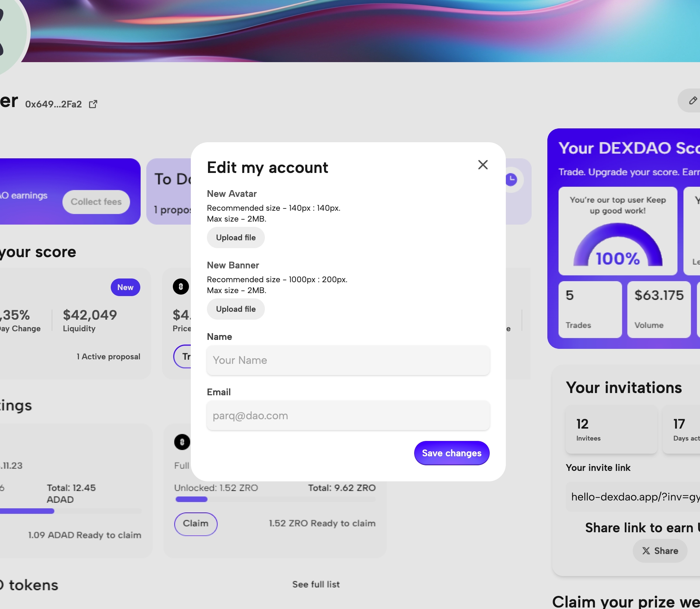The image size is (700, 609).
Task: Click the black token icon beside price
Action: tap(181, 287)
